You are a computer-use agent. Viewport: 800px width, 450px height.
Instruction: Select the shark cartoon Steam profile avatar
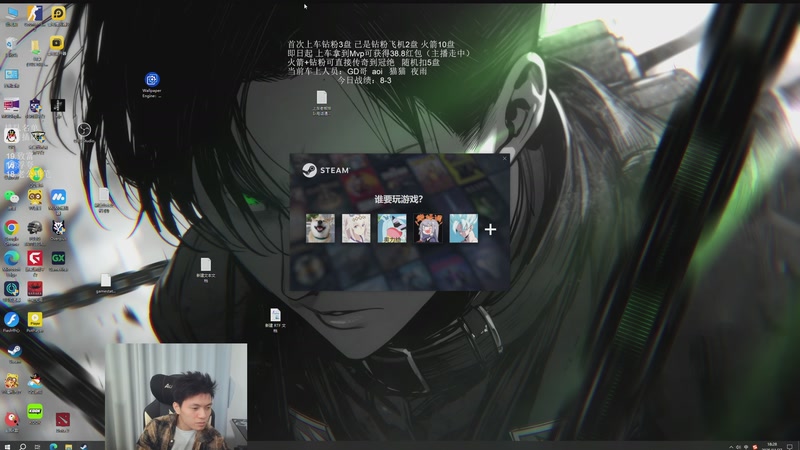coord(392,228)
